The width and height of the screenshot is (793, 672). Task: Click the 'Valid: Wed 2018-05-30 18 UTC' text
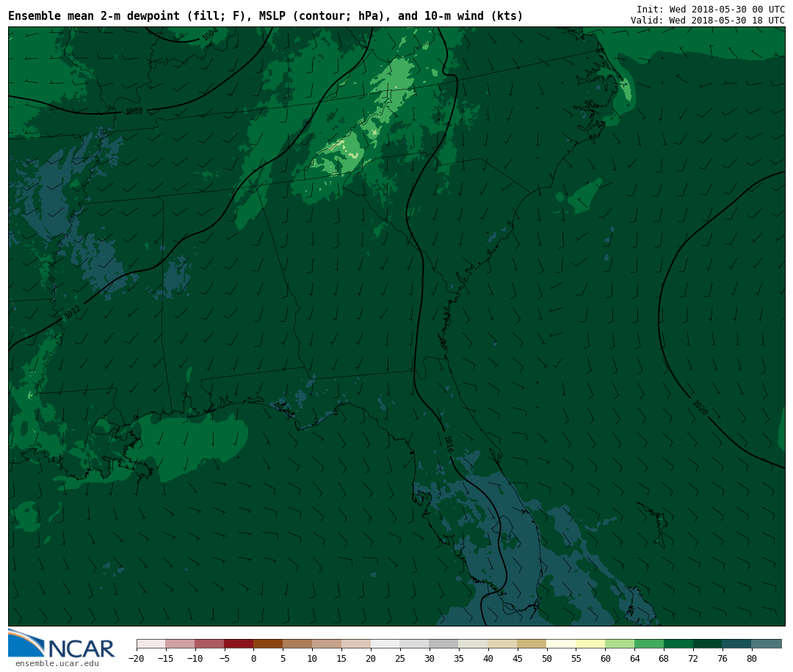tap(708, 21)
